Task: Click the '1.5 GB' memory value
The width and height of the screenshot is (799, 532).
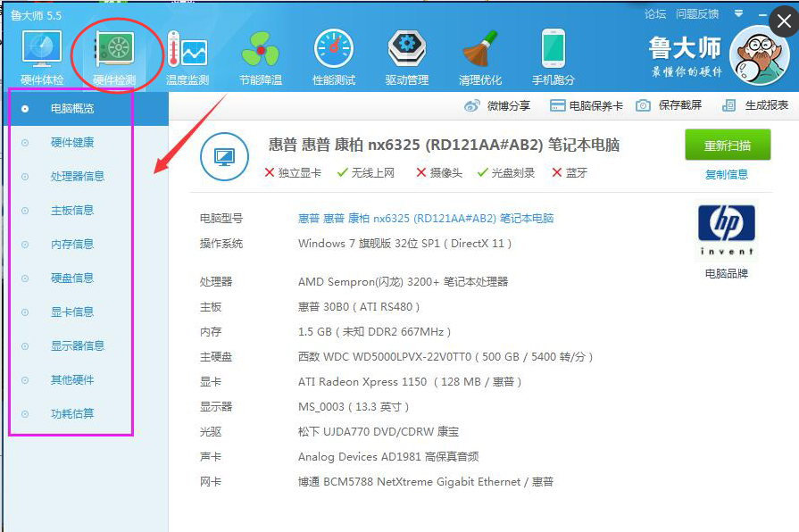Action: pos(375,332)
